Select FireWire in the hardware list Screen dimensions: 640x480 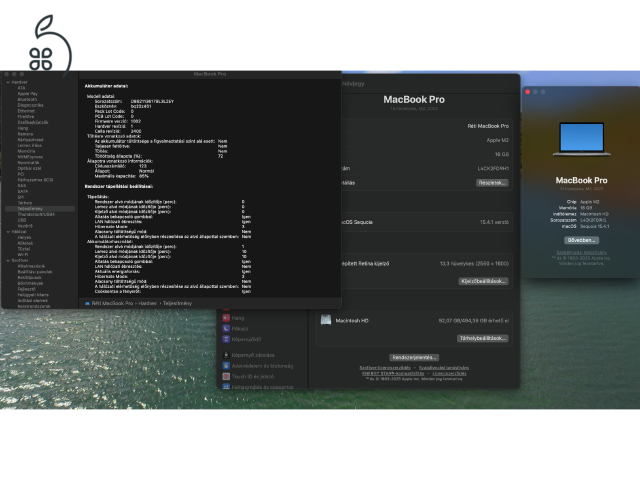pyautogui.click(x=26, y=116)
